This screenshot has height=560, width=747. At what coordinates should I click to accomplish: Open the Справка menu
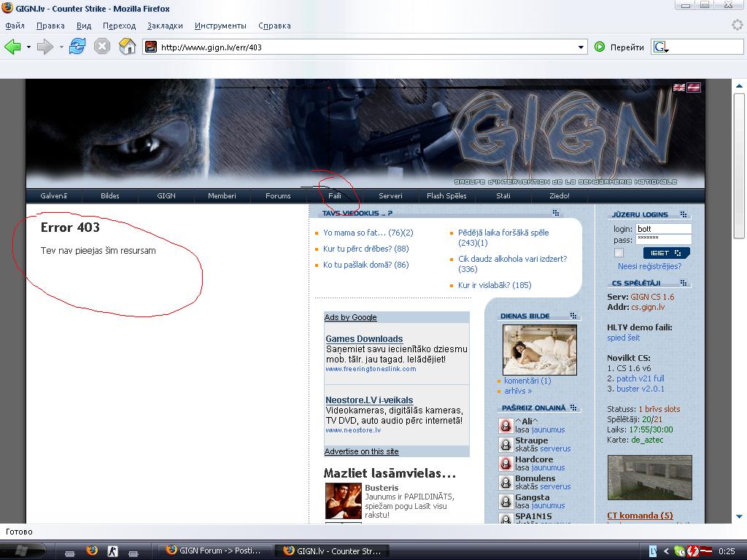(x=274, y=26)
